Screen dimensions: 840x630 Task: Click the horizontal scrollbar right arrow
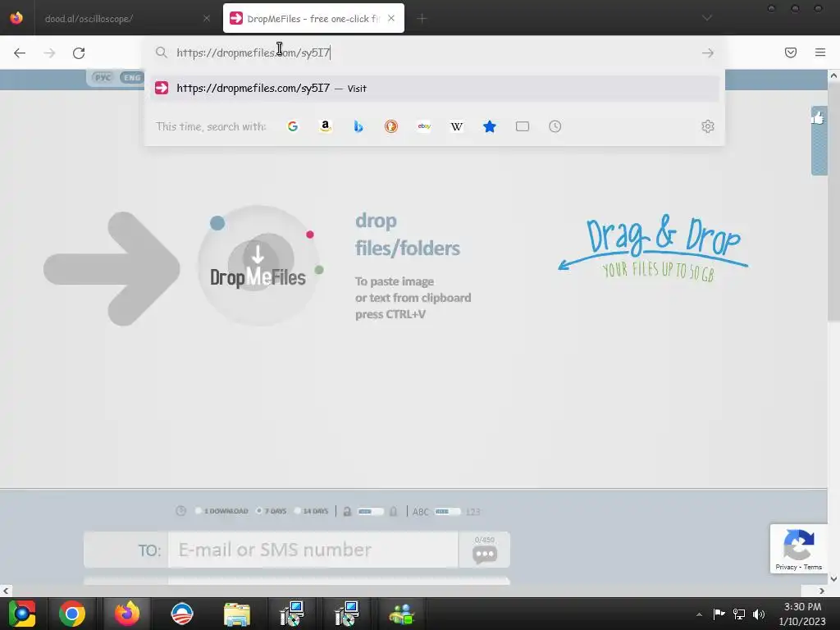pyautogui.click(x=822, y=591)
